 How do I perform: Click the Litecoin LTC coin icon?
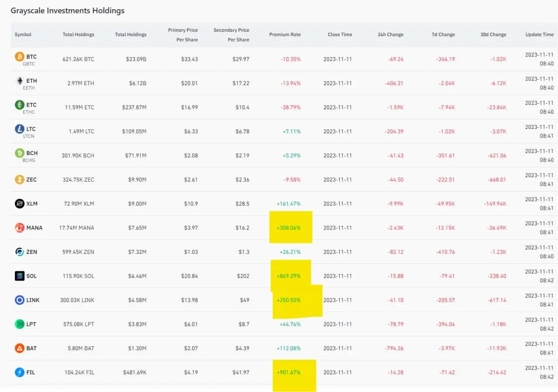tap(20, 129)
